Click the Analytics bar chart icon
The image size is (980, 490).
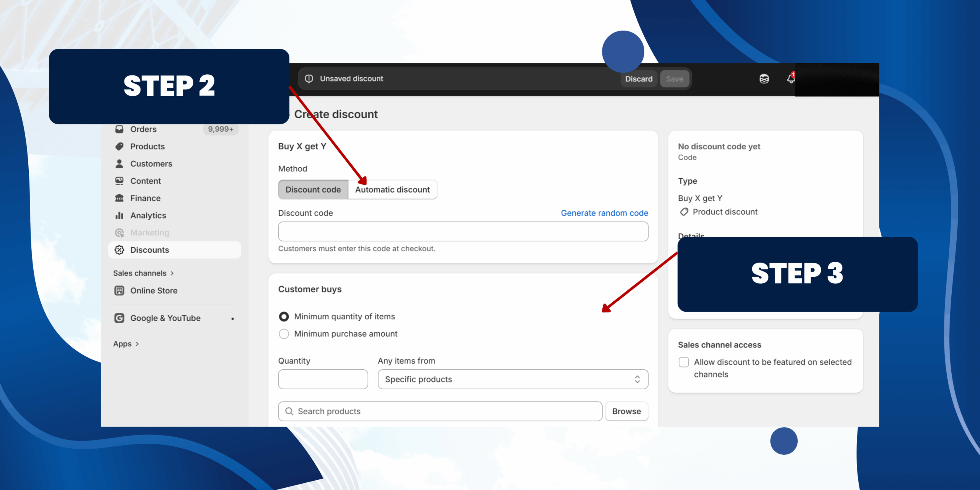pos(119,216)
